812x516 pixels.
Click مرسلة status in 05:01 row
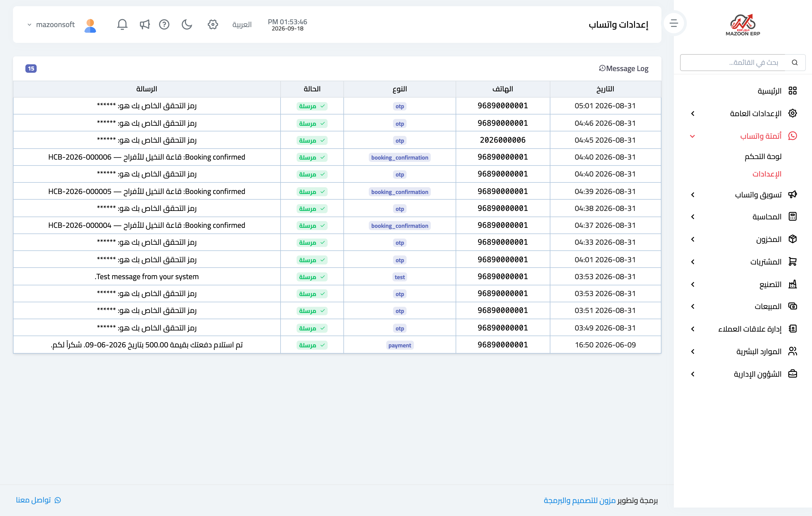tap(312, 106)
